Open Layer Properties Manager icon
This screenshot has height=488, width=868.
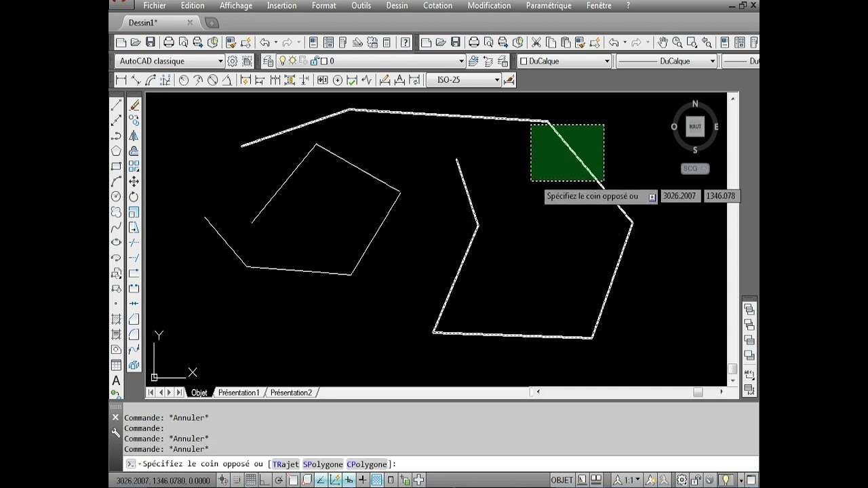269,61
